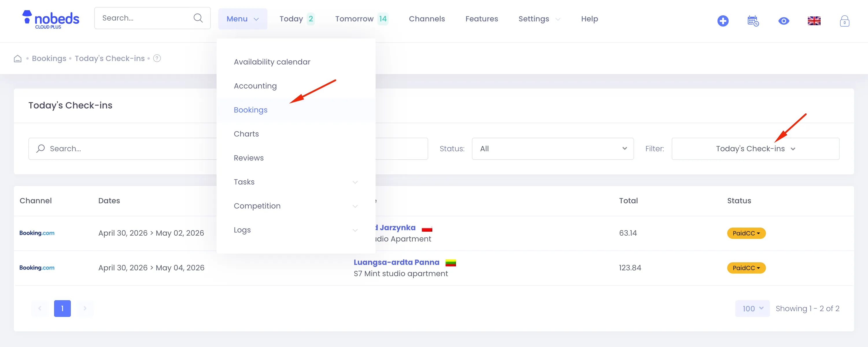Expand the Competition submenu
The width and height of the screenshot is (868, 347).
coord(296,206)
